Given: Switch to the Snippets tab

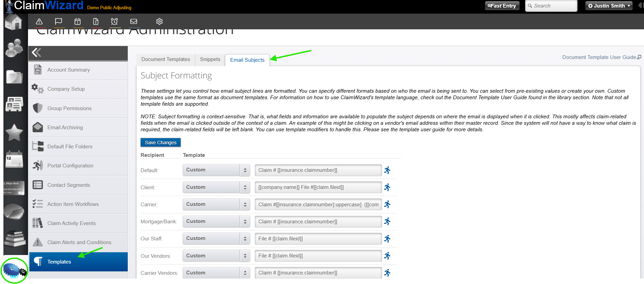Looking at the screenshot, I should (x=210, y=59).
